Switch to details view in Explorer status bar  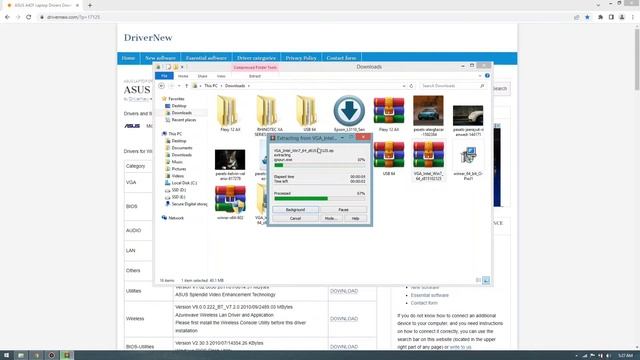point(478,280)
